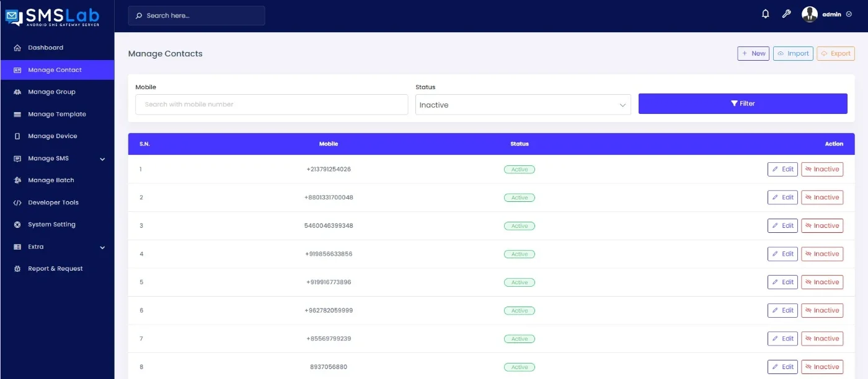Set contact +213791254026 to Inactive
This screenshot has width=868, height=379.
(x=822, y=169)
